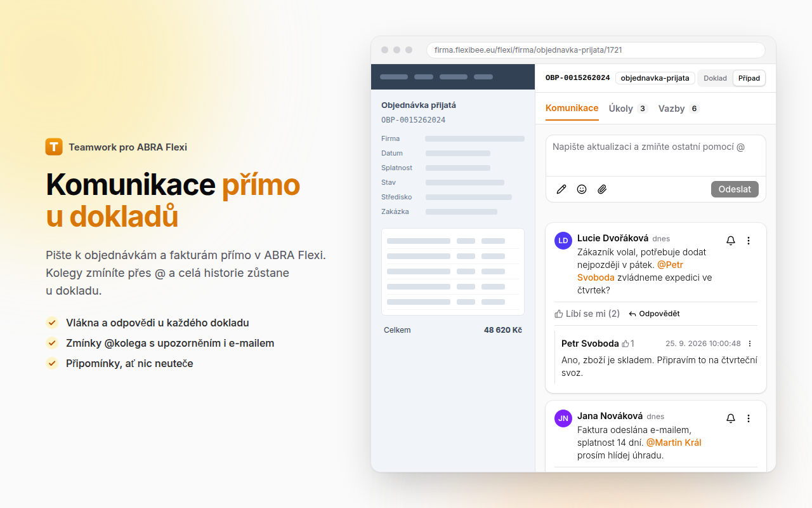The width and height of the screenshot is (812, 508).
Task: Click the Firma field label
Action: pyautogui.click(x=391, y=138)
